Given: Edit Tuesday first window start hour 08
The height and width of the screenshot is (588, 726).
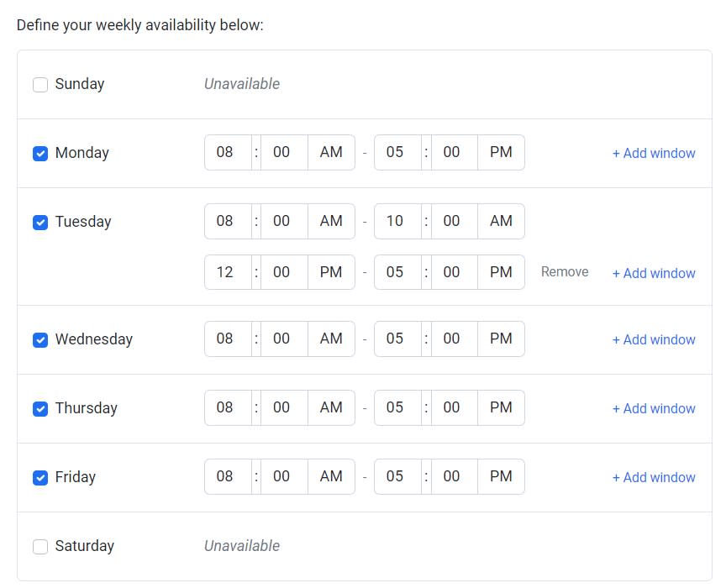Looking at the screenshot, I should 228,221.
